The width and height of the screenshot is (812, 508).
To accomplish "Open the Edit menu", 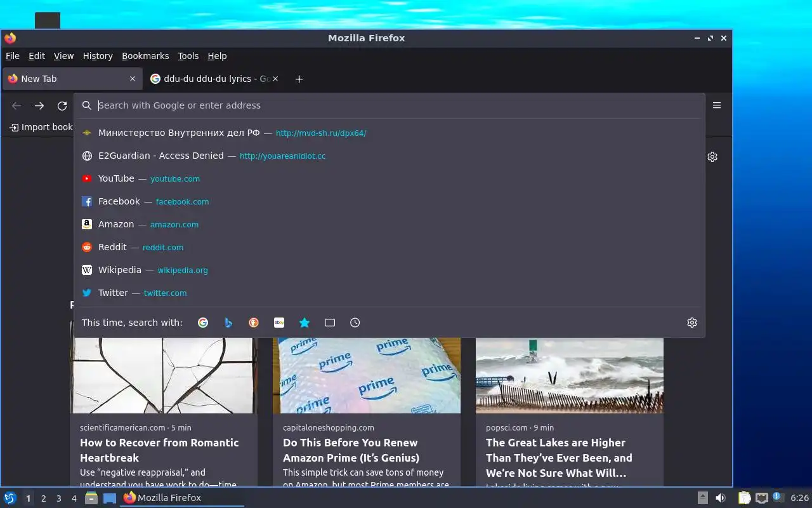I will [37, 56].
